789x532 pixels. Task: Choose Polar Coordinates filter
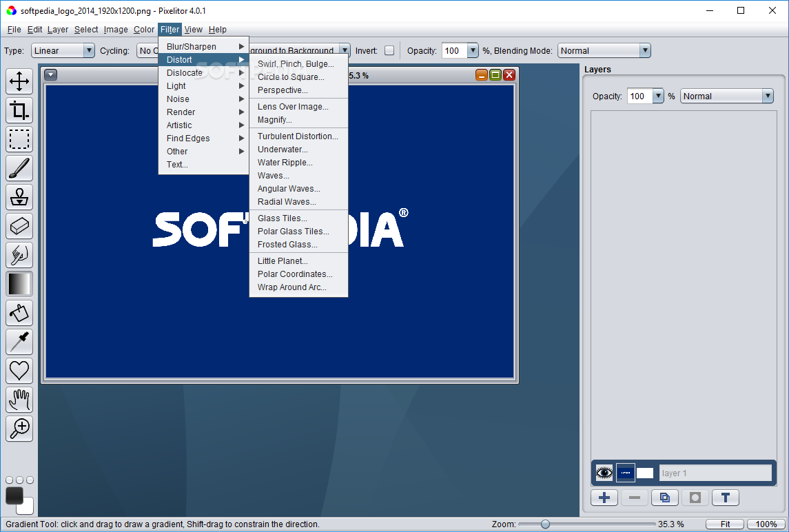(298, 274)
